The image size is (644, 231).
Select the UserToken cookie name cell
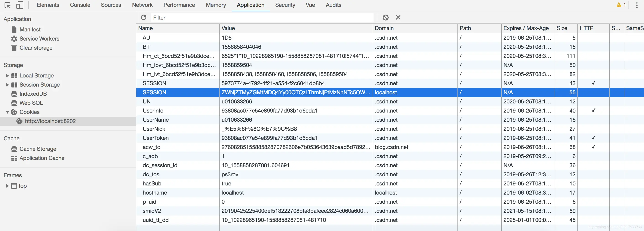tap(178, 138)
